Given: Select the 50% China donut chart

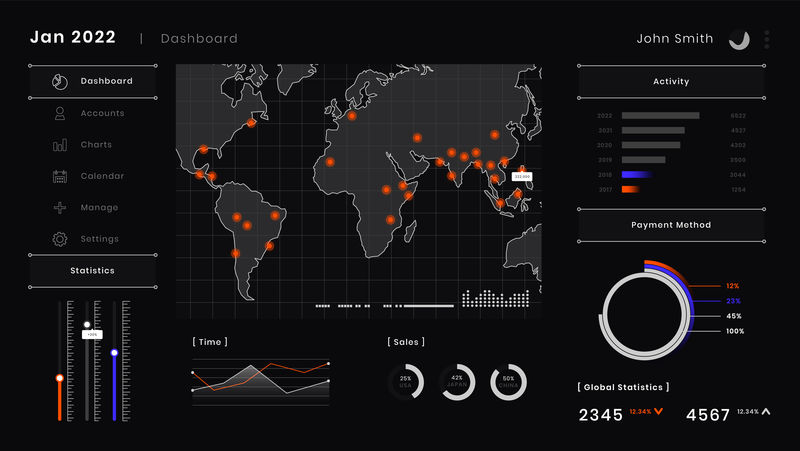Looking at the screenshot, I should 508,381.
